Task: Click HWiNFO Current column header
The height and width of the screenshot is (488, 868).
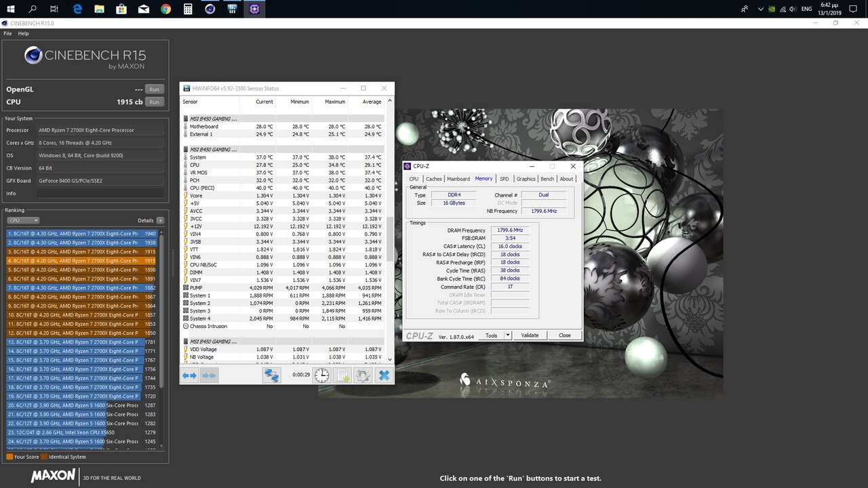Action: pos(258,102)
